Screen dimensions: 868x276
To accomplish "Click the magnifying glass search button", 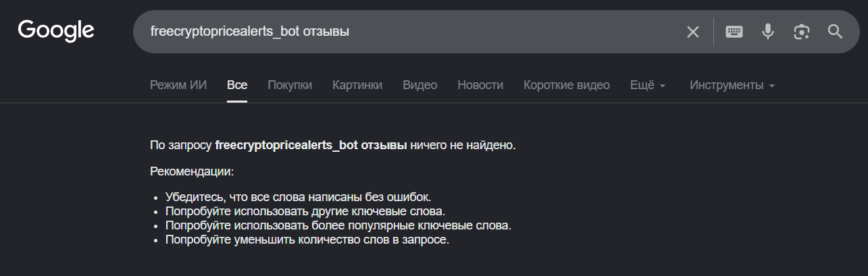I will tap(836, 32).
